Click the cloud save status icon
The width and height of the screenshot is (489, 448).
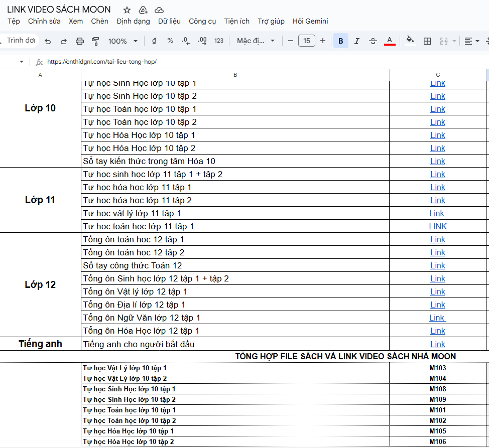tap(159, 10)
